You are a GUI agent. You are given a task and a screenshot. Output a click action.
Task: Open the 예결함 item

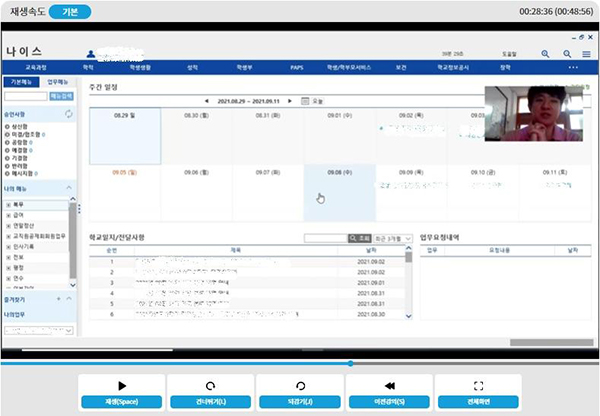(x=18, y=150)
